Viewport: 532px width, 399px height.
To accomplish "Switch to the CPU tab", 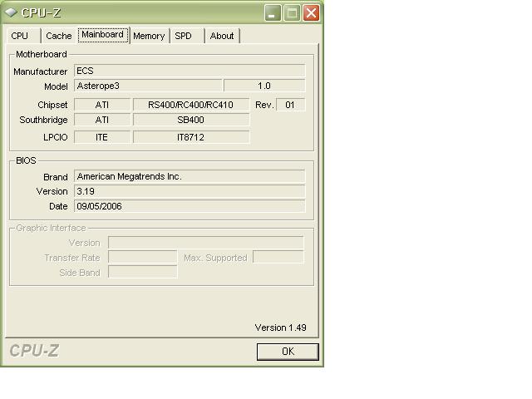I will tap(23, 36).
